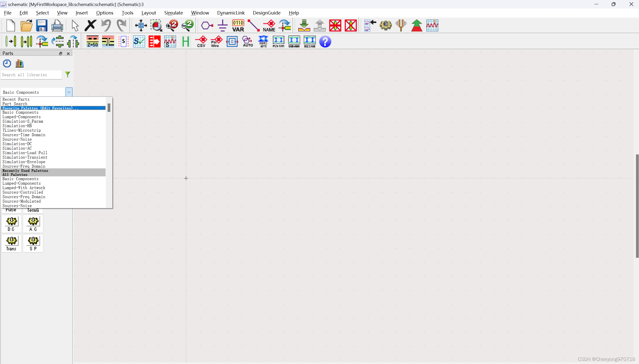Insert a VAR variables component
Viewport: 639px width, 364px height.
pos(238,25)
